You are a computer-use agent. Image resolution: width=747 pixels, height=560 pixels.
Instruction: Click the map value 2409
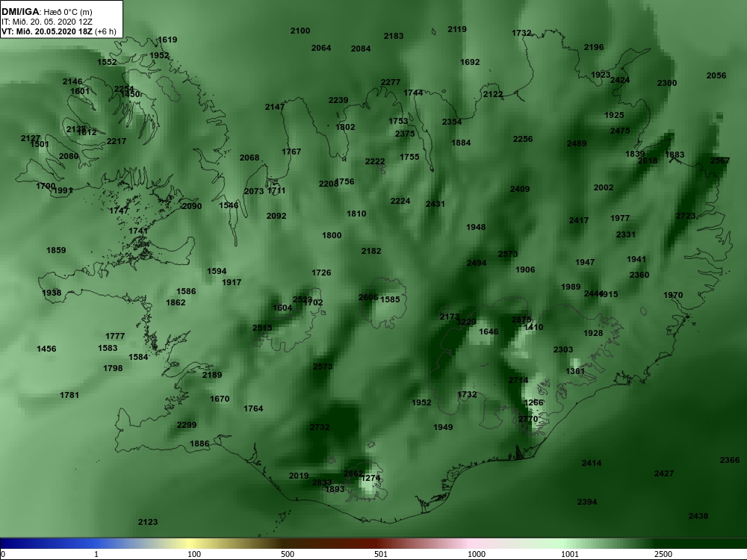click(x=520, y=189)
